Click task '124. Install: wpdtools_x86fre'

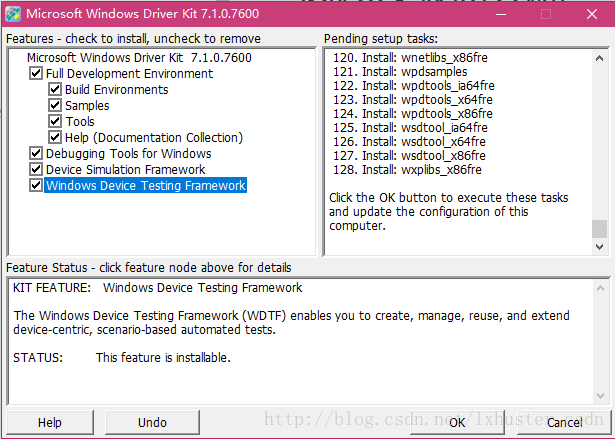click(x=413, y=114)
